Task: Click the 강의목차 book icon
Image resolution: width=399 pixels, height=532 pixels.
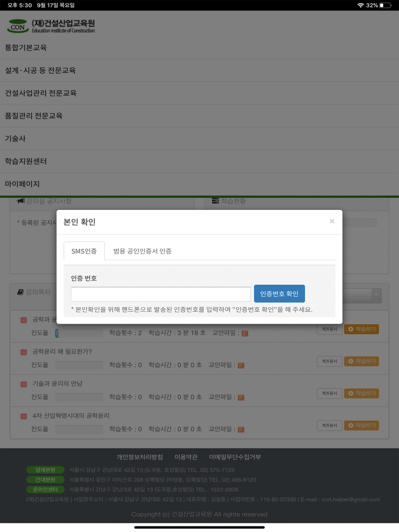Action: pyautogui.click(x=20, y=292)
